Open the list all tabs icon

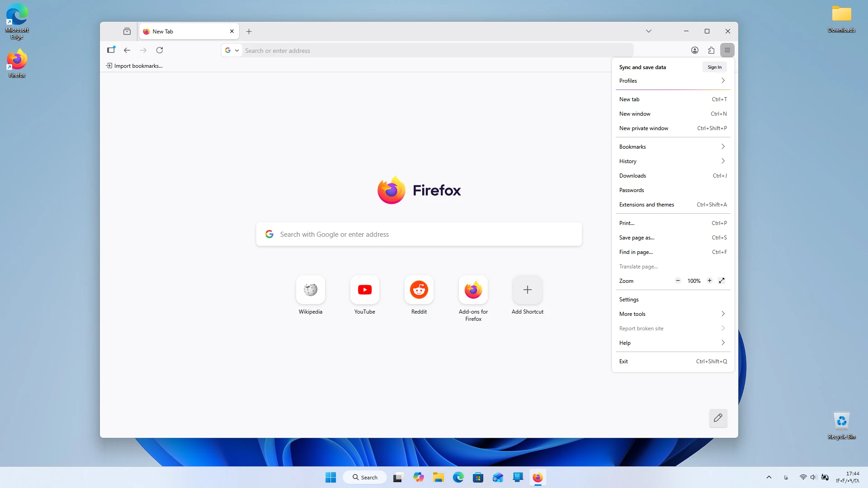[649, 31]
